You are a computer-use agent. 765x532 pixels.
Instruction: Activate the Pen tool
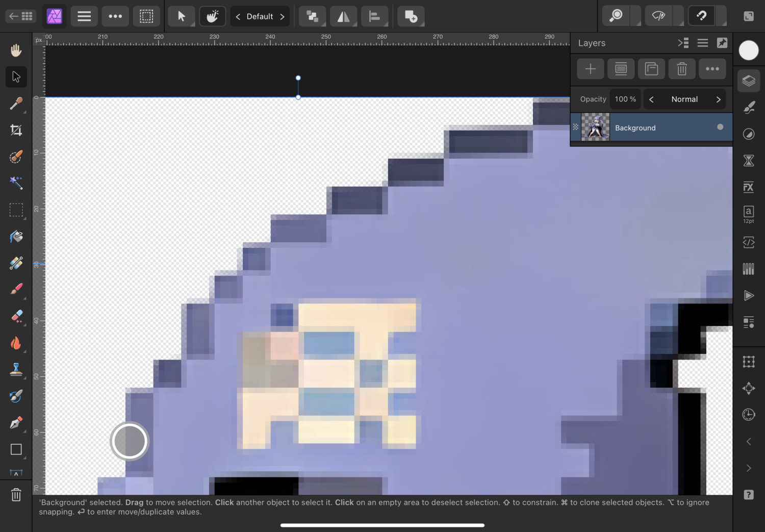[x=16, y=423]
